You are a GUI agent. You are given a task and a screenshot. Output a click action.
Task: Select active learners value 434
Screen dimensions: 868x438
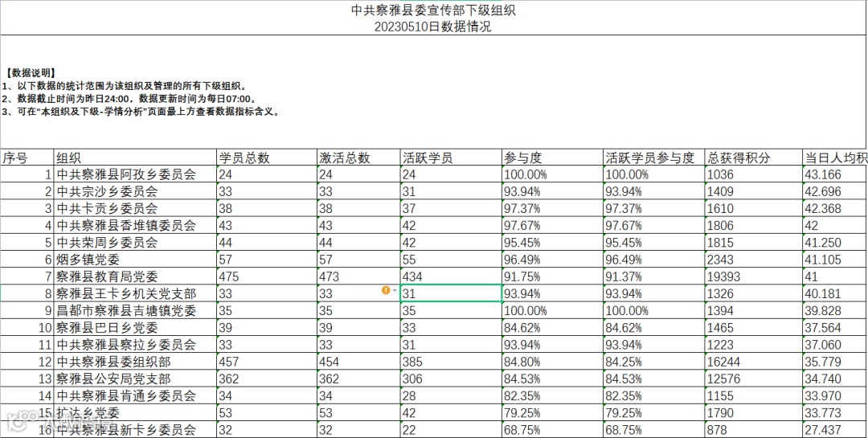click(451, 276)
